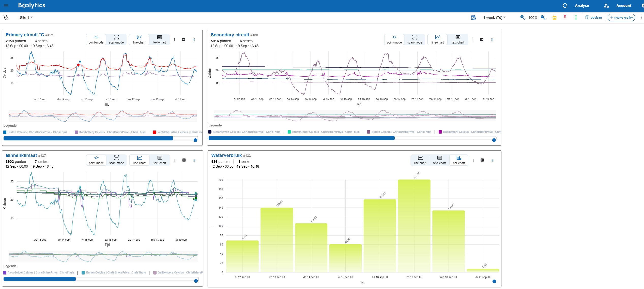Click the Primary circuit °C chart title
This screenshot has width=644, height=289.
25,35
